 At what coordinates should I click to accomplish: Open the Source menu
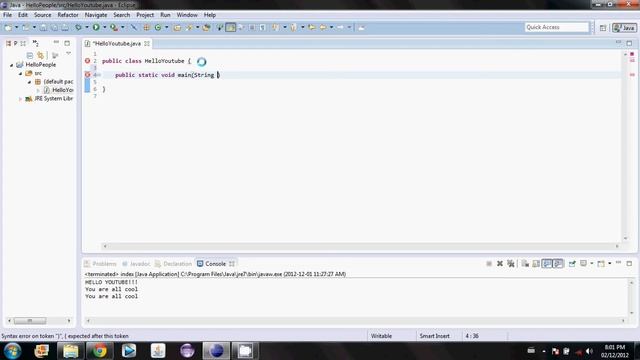[42, 15]
